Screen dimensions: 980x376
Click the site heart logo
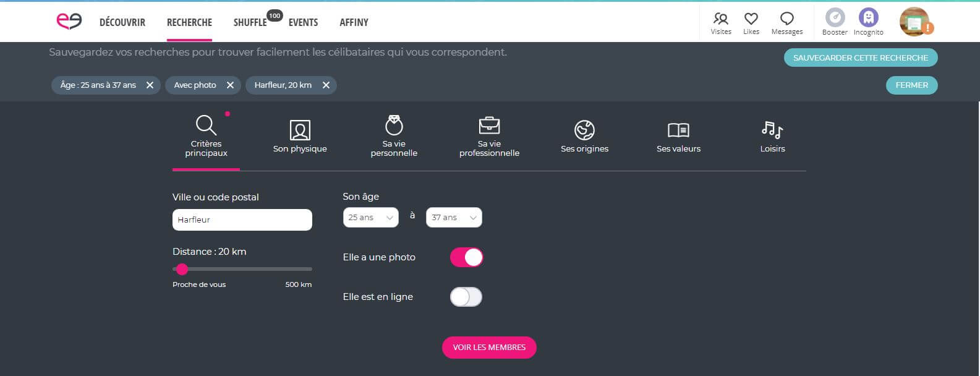(x=69, y=21)
